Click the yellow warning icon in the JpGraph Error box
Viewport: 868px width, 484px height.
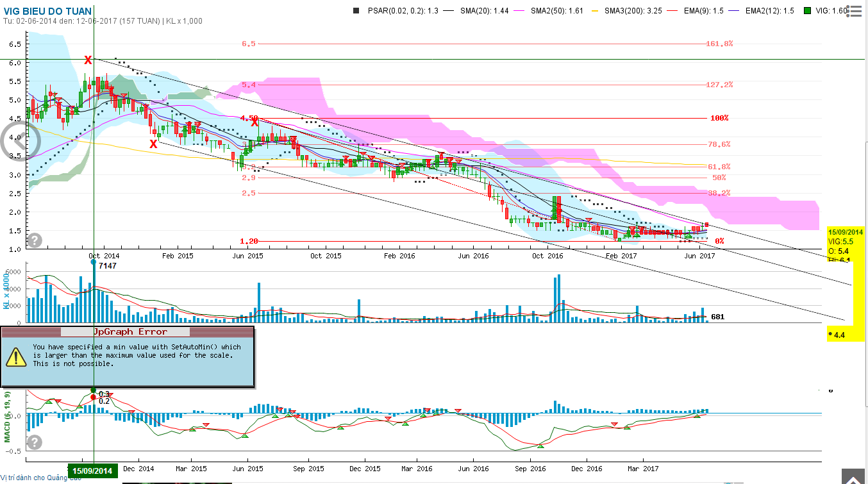pyautogui.click(x=15, y=356)
